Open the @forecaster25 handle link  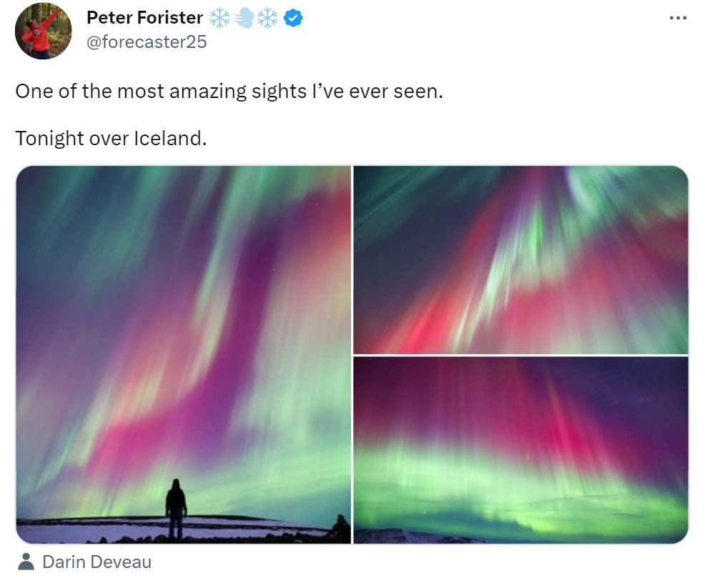pyautogui.click(x=147, y=41)
